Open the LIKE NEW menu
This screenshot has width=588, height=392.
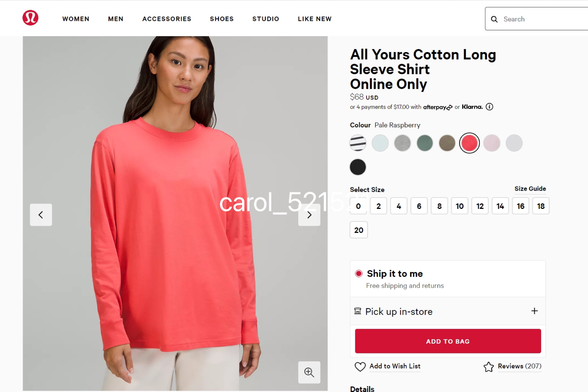[x=315, y=19]
